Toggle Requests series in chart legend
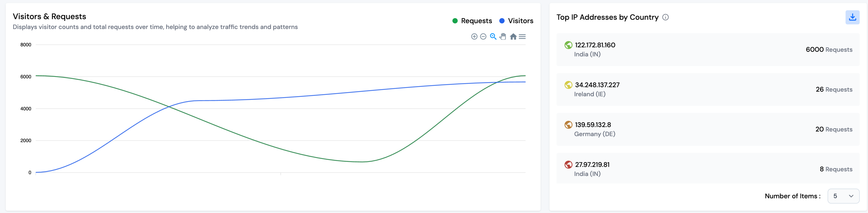Viewport: 868px width, 213px height. click(476, 21)
